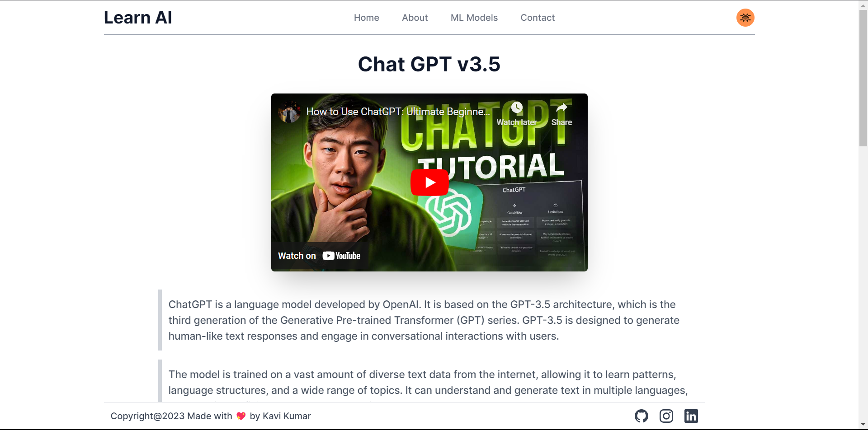
Task: Click the page scrollbar thumb
Action: [x=863, y=78]
